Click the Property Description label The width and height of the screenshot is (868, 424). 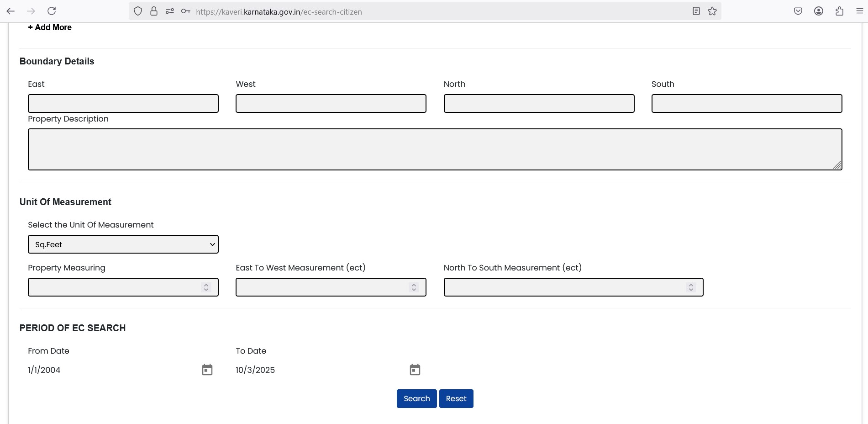[x=68, y=119]
